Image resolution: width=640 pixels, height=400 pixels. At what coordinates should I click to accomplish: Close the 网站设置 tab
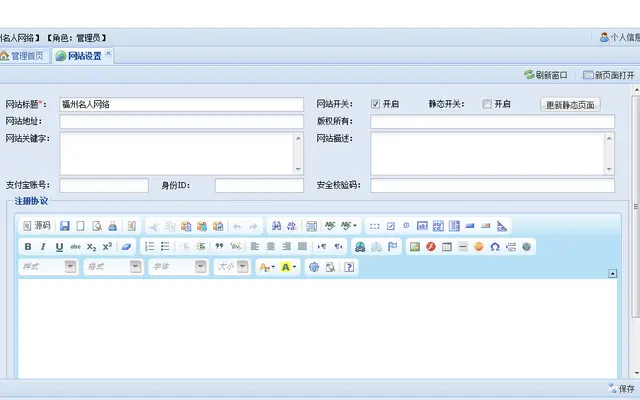click(x=108, y=53)
